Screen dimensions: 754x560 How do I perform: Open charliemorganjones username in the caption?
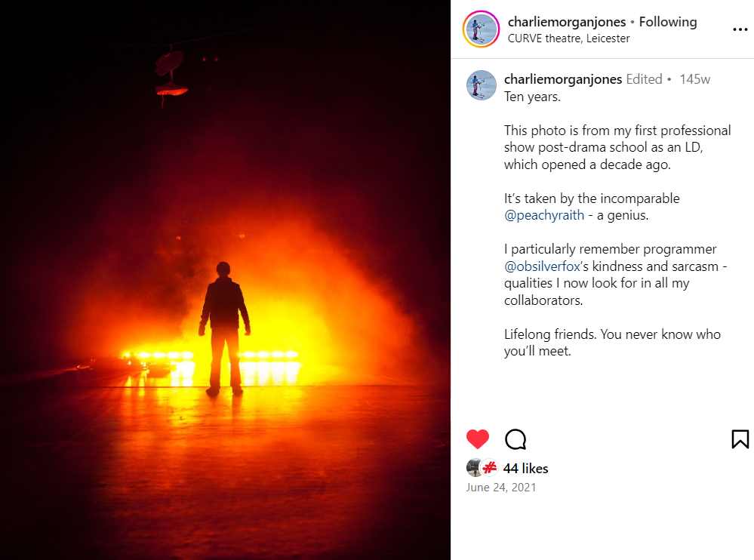[563, 78]
